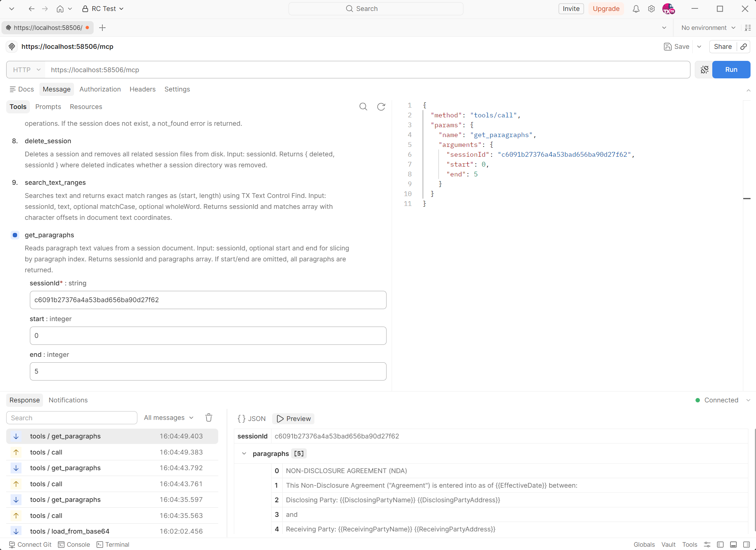
Task: Collapse the paragraphs array expander
Action: tap(244, 454)
